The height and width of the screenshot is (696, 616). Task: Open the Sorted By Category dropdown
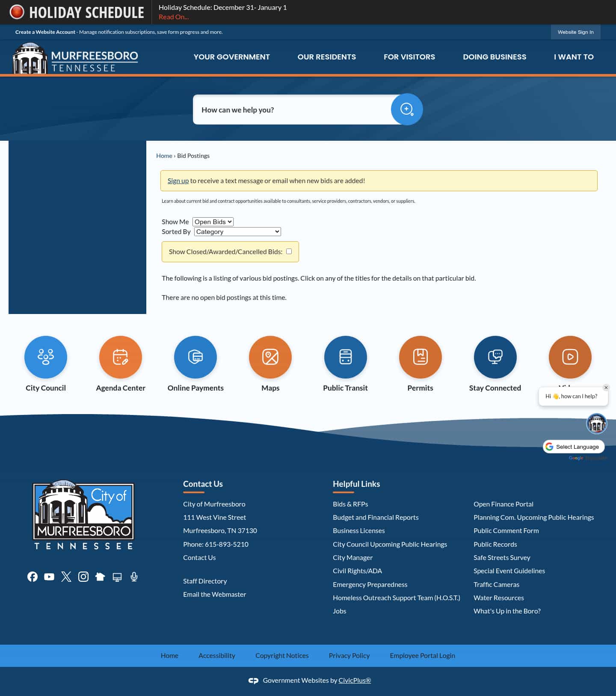click(237, 231)
